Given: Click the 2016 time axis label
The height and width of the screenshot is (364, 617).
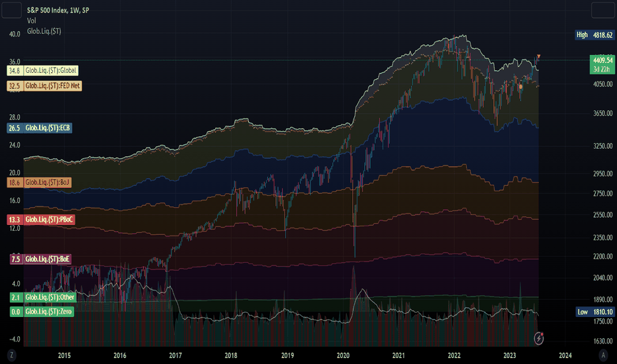Looking at the screenshot, I should pos(120,355).
